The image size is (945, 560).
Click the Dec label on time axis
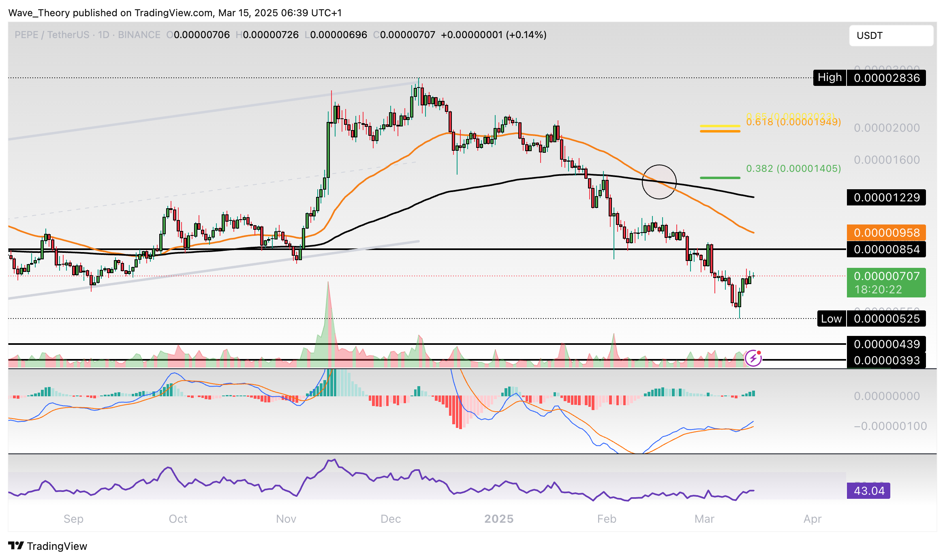(x=390, y=519)
